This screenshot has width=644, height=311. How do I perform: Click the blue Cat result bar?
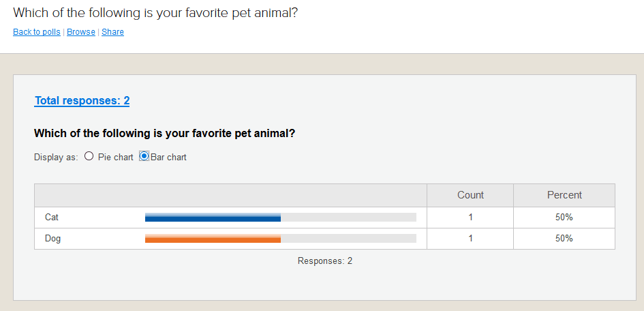click(213, 218)
